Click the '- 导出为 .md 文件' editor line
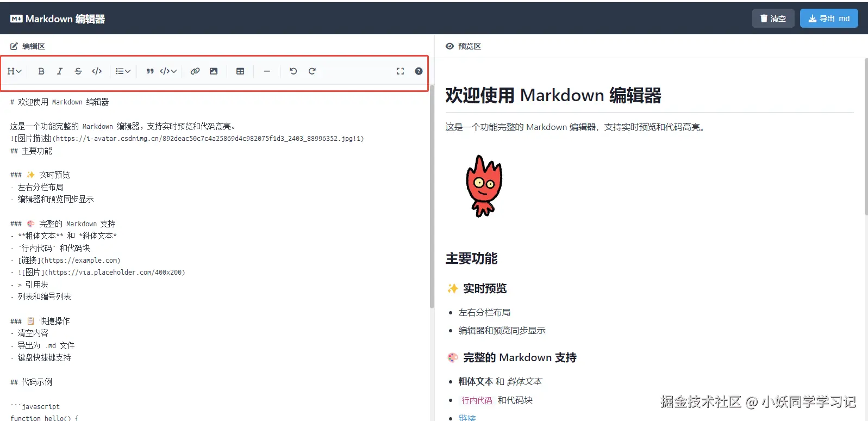Image resolution: width=868 pixels, height=421 pixels. coord(42,345)
